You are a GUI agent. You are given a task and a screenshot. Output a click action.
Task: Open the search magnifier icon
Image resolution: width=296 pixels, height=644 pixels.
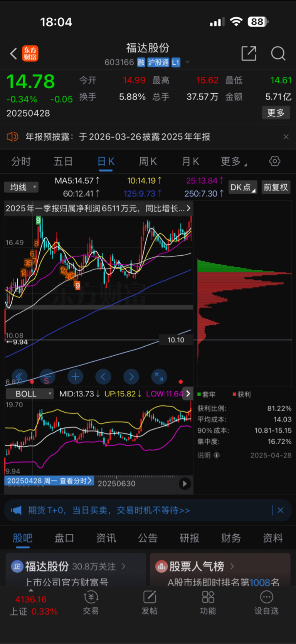point(278,54)
